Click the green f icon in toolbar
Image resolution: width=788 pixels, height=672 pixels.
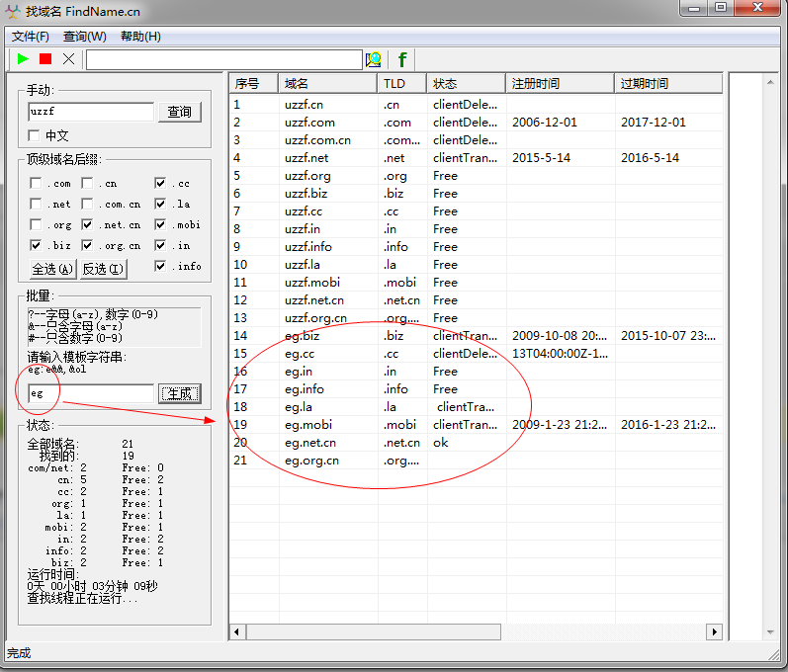tap(402, 59)
